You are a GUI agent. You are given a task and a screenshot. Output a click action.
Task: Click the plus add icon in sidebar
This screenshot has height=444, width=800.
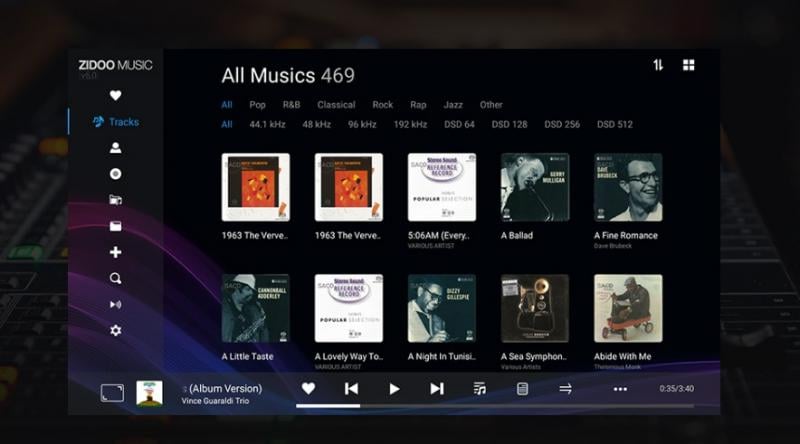pos(115,252)
